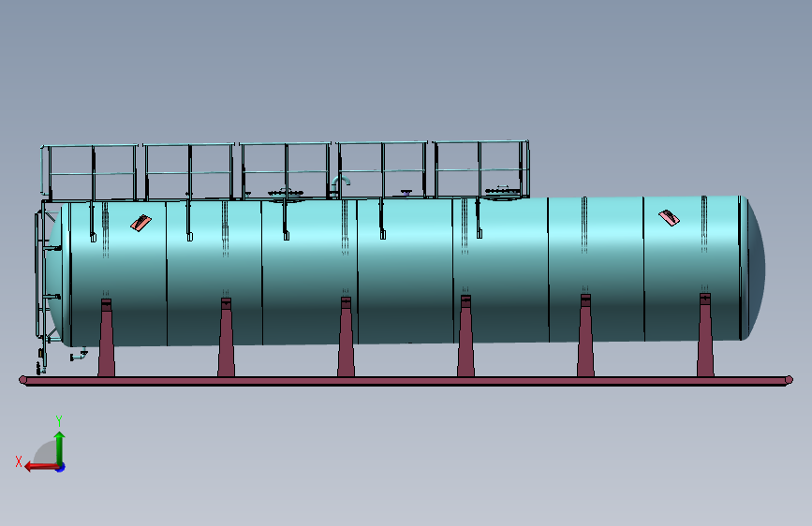Select the access ladder at the tank end

click(44, 285)
